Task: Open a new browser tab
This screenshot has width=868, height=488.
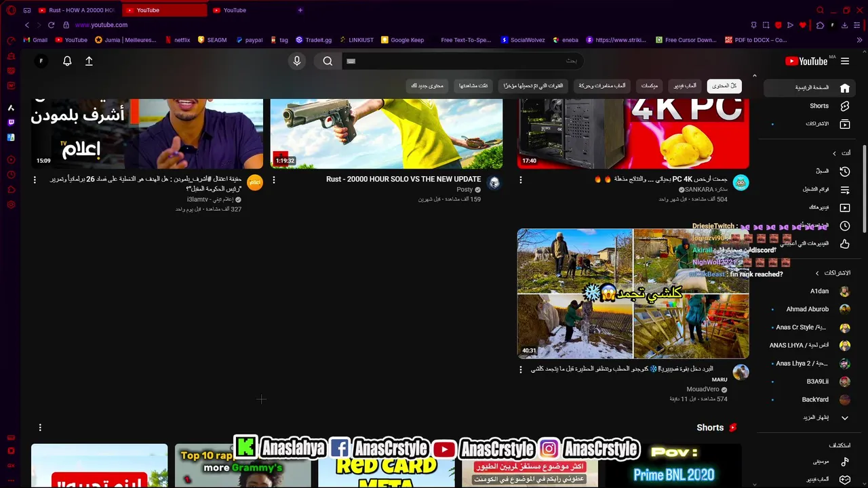Action: point(300,10)
